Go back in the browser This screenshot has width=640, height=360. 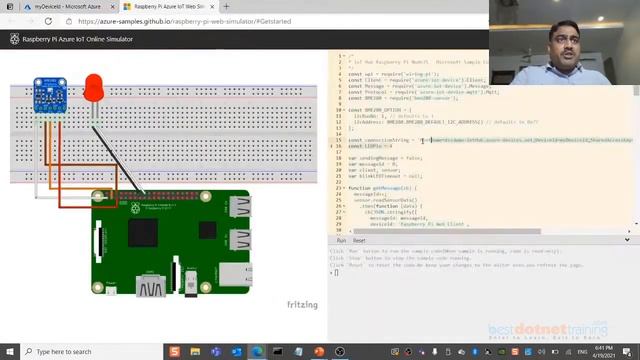pos(11,21)
